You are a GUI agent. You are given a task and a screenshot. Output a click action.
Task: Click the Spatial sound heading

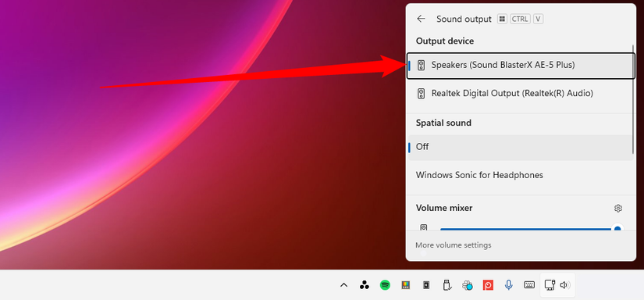coord(443,123)
